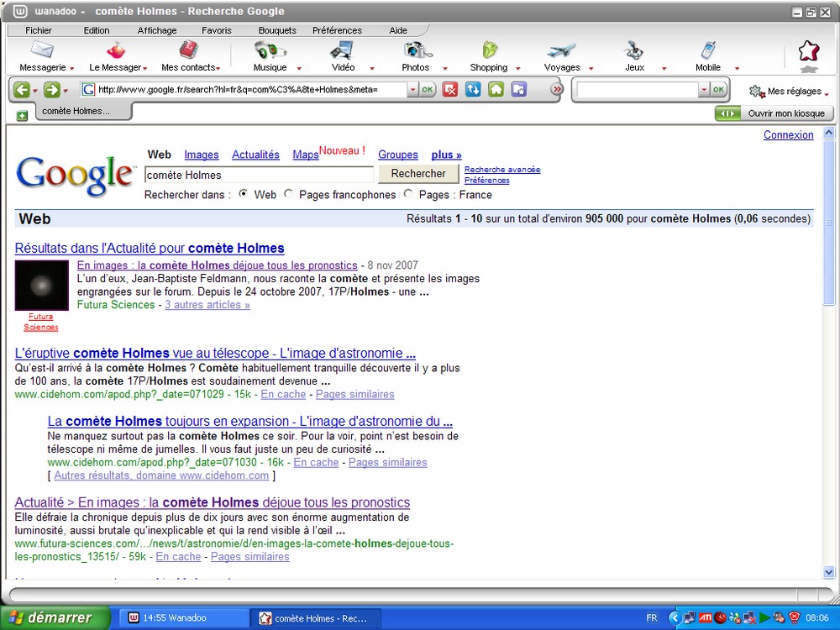The image size is (840, 630).
Task: Open the Préférences menu
Action: point(337,30)
